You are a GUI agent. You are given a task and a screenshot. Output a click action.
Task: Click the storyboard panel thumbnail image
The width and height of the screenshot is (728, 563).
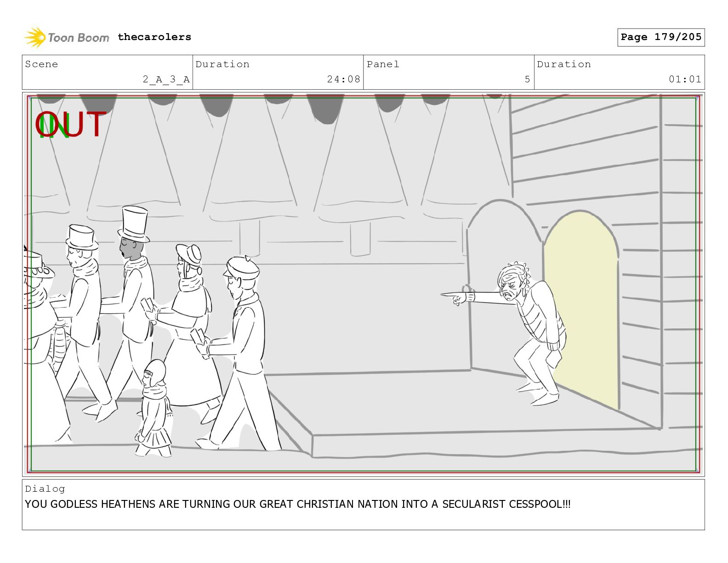point(363,284)
